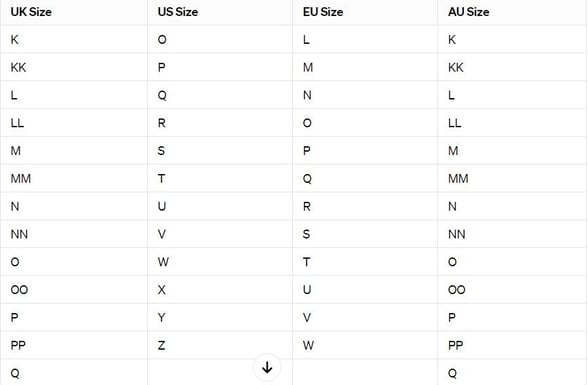Click UK size cell LL
The image size is (588, 385).
[x=17, y=123]
